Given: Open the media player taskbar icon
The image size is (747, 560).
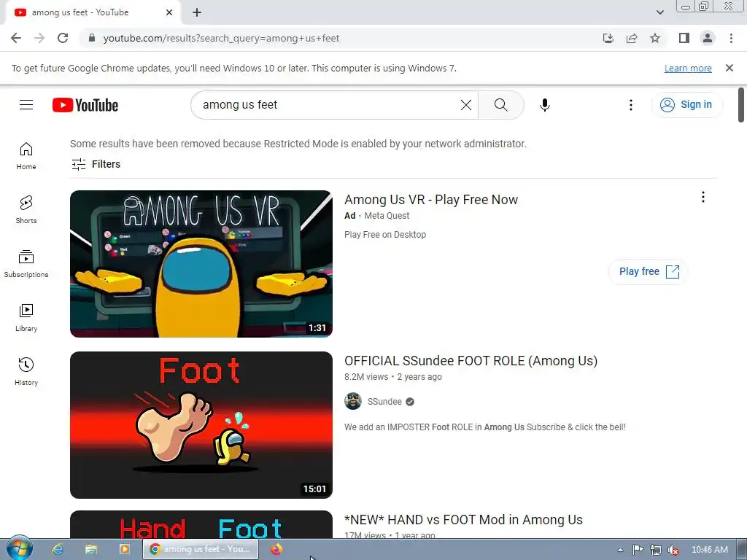Looking at the screenshot, I should pos(124,549).
